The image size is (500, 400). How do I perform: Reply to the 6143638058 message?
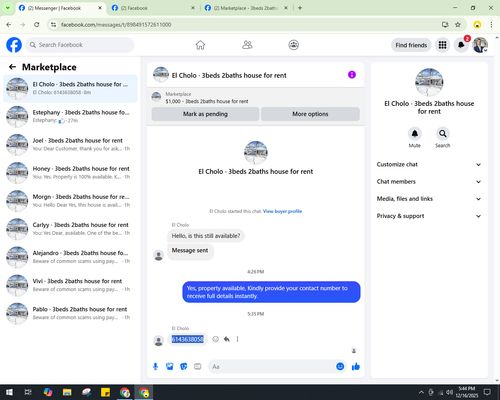pyautogui.click(x=227, y=339)
